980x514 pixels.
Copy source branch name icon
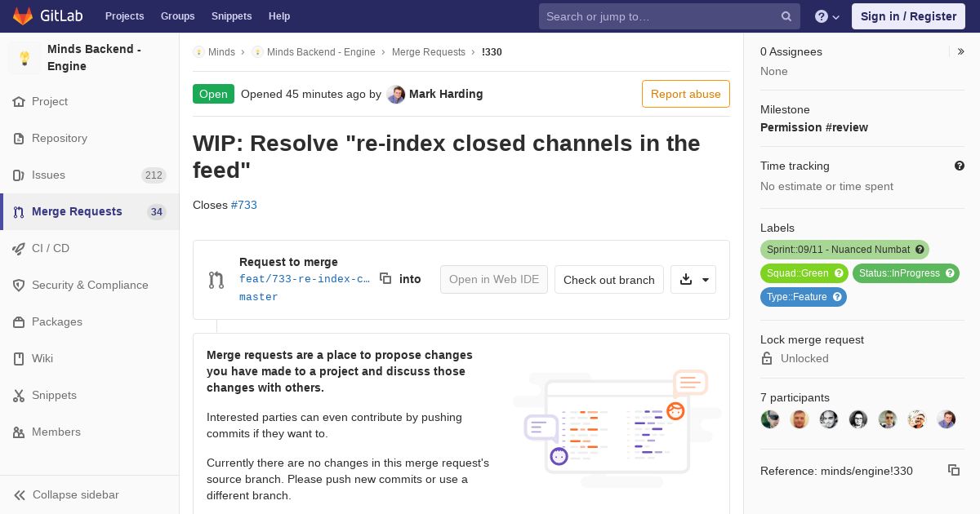pyautogui.click(x=385, y=278)
